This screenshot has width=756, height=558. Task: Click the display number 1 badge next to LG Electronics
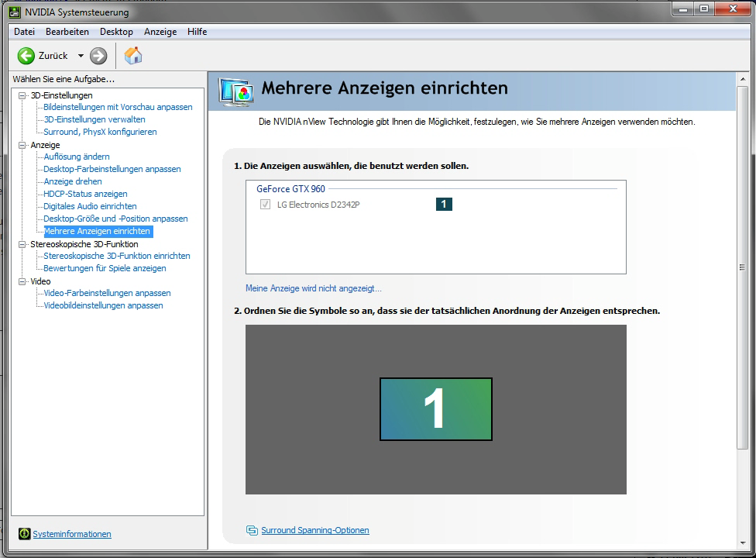coord(444,204)
